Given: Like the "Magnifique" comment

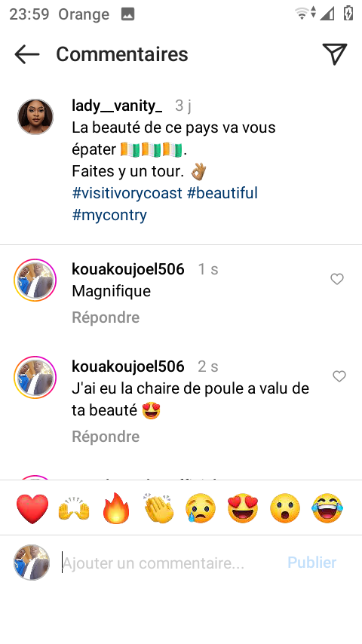Looking at the screenshot, I should [x=337, y=279].
